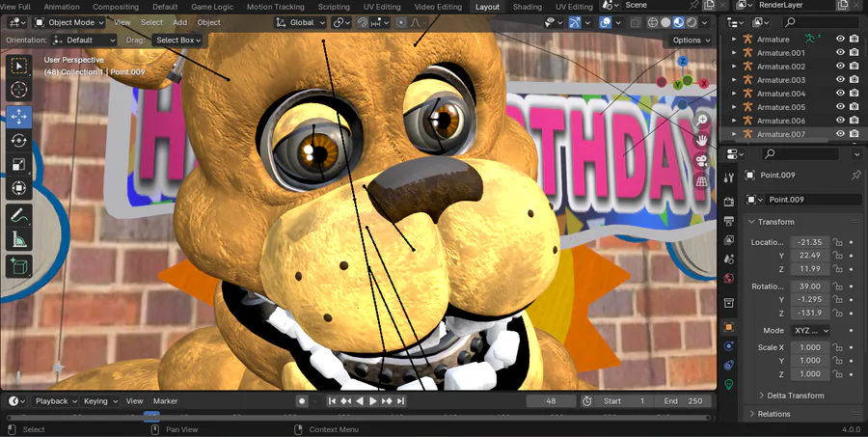This screenshot has height=437, width=868.
Task: Toggle X-ray view in header
Action: point(636,23)
